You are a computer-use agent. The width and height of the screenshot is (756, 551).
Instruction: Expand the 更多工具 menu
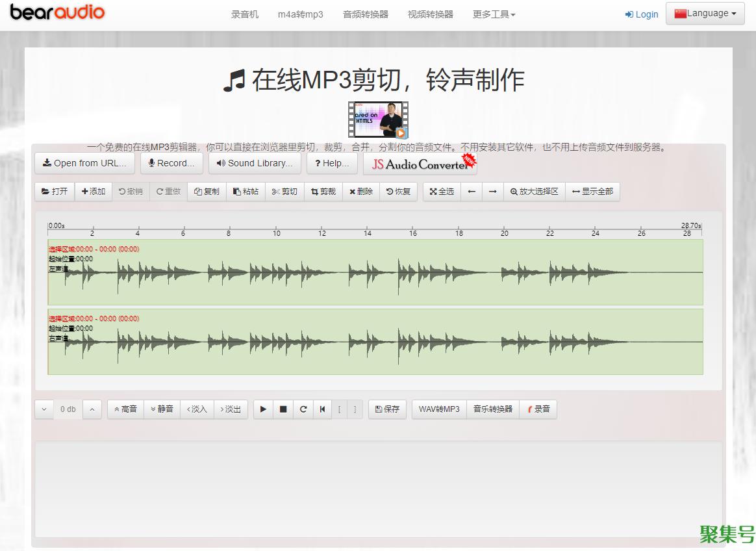pos(494,14)
